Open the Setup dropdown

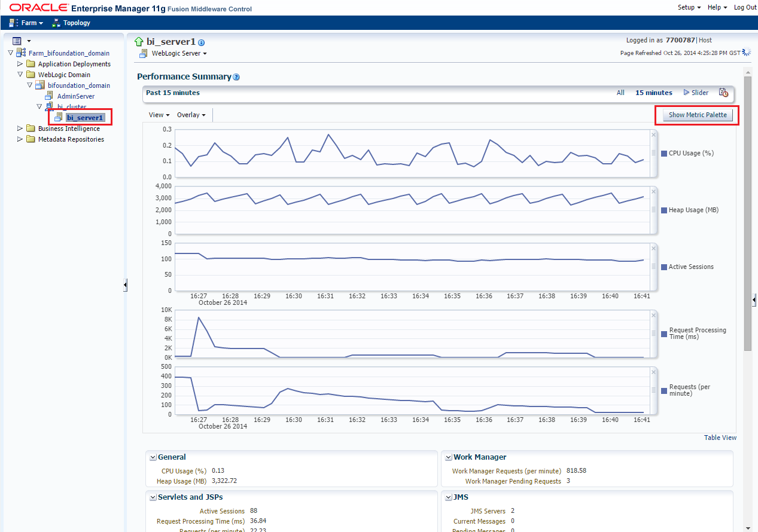pyautogui.click(x=690, y=7)
